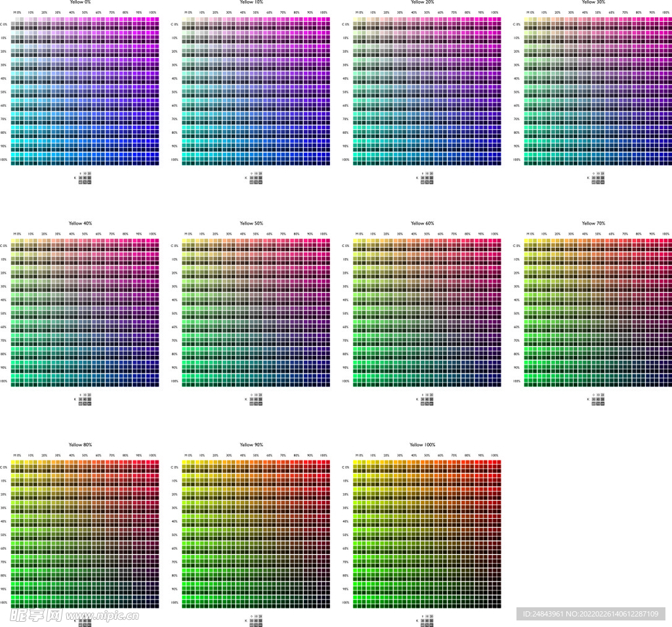
Task: Click the C 0% row label in Yellow 20% chart
Action: click(345, 24)
